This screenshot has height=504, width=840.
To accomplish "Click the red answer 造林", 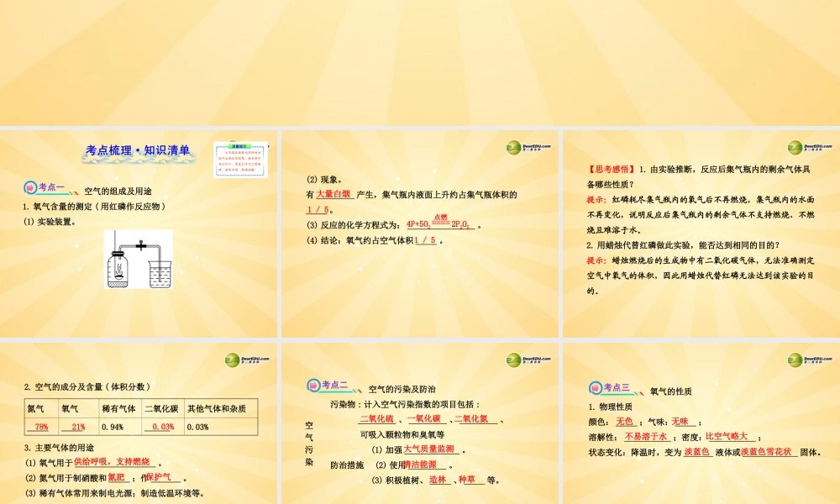I will tap(438, 480).
